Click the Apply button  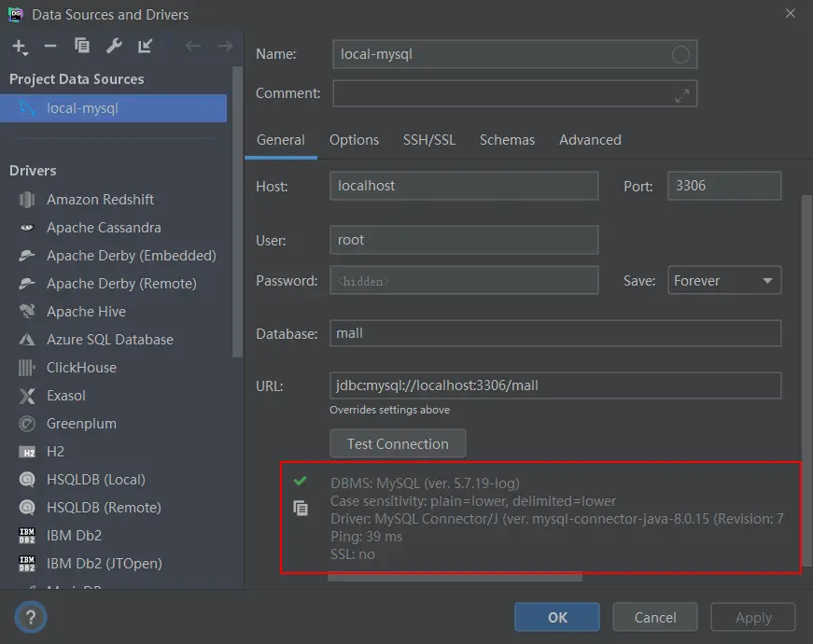[x=753, y=617]
